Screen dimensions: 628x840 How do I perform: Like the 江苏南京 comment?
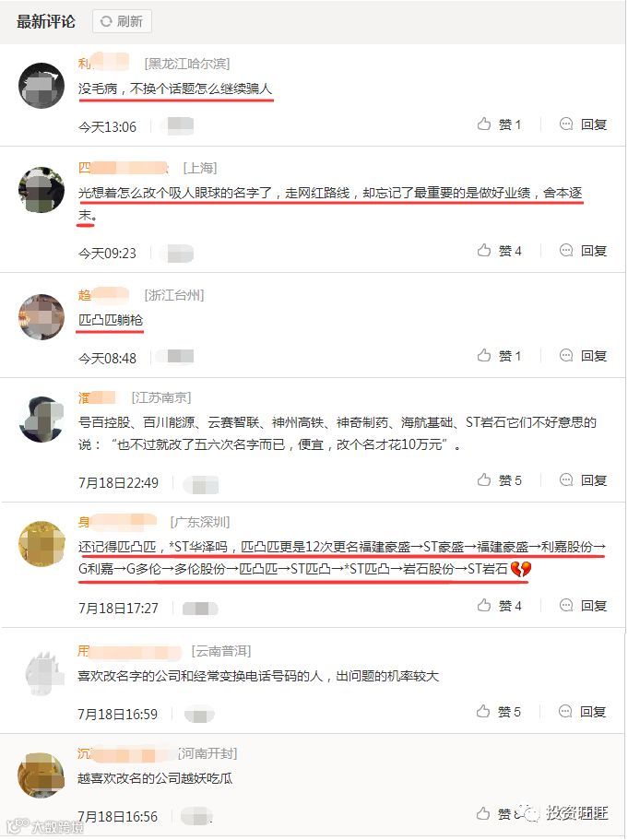click(499, 480)
